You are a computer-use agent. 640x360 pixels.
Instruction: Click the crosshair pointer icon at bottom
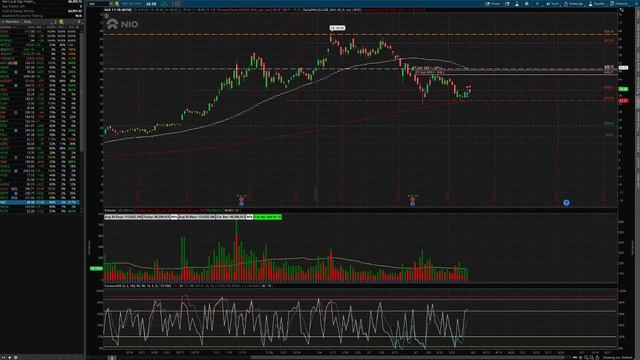(580, 357)
